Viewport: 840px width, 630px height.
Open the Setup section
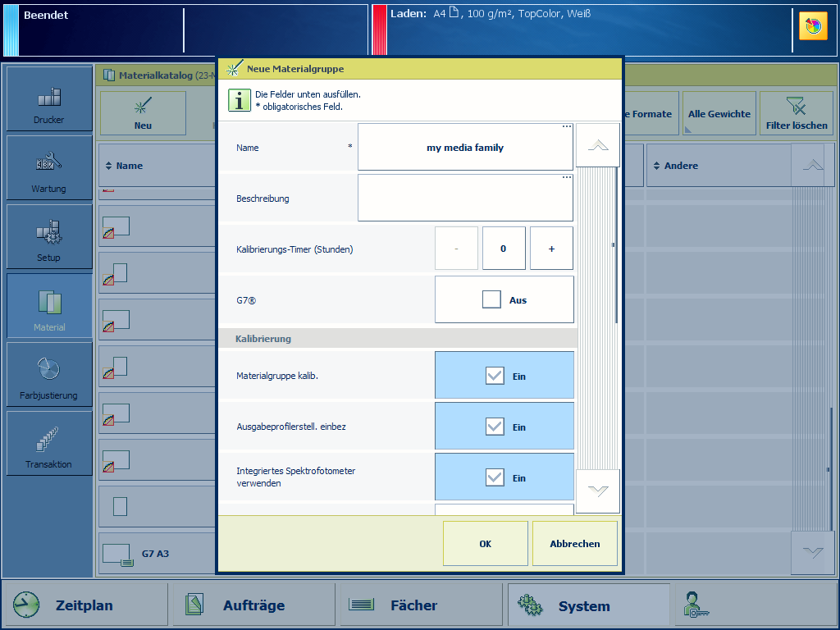click(x=49, y=237)
